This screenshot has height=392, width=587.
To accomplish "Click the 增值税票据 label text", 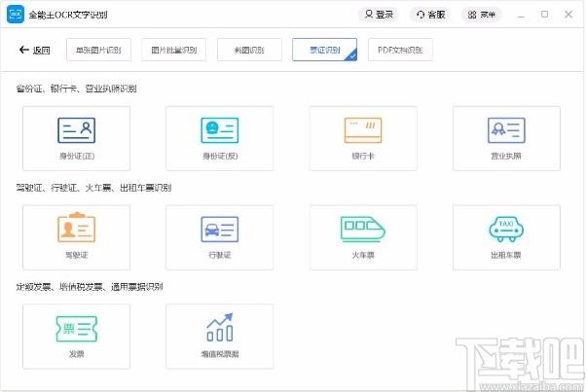I will [220, 354].
